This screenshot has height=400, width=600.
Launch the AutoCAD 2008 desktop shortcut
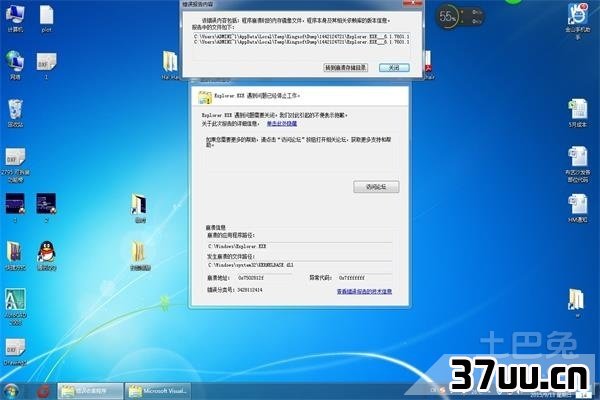[15, 306]
